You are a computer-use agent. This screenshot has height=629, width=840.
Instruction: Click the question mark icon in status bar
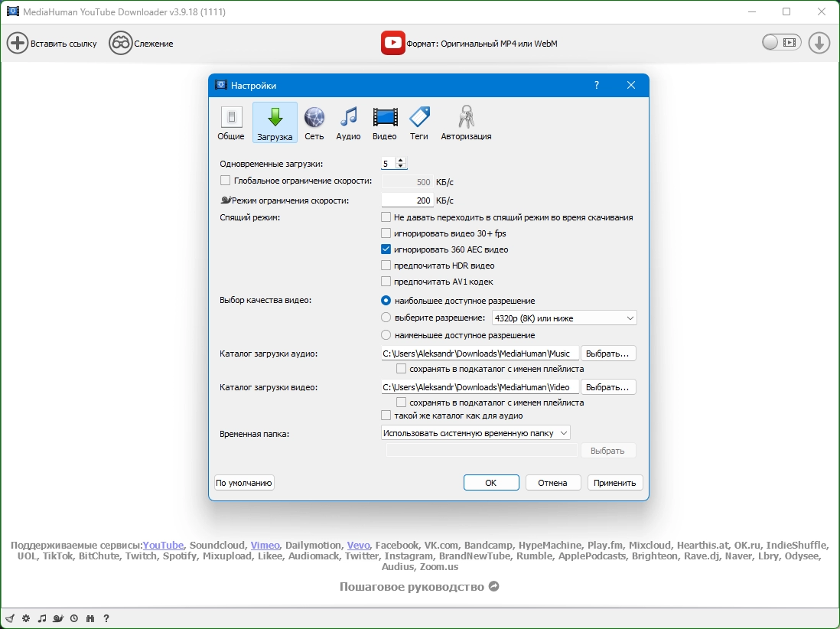click(x=106, y=618)
